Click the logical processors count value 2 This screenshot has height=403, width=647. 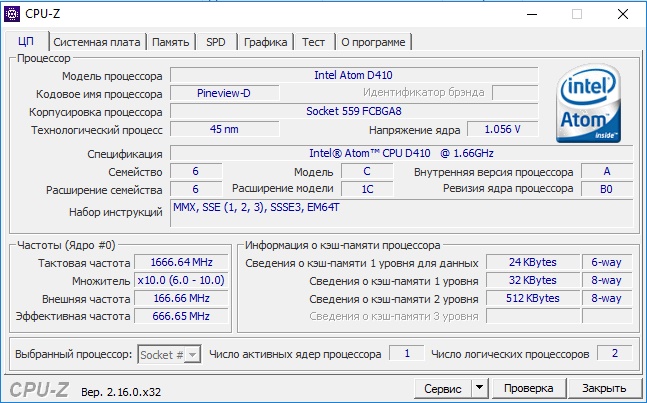615,354
